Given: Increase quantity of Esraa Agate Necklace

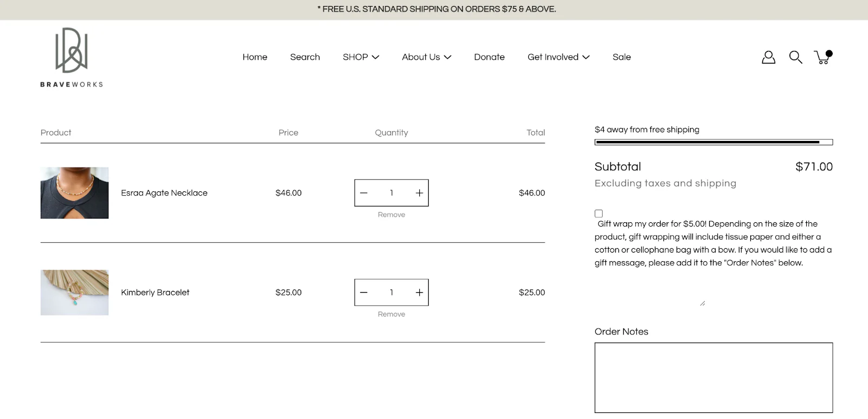Looking at the screenshot, I should 419,192.
